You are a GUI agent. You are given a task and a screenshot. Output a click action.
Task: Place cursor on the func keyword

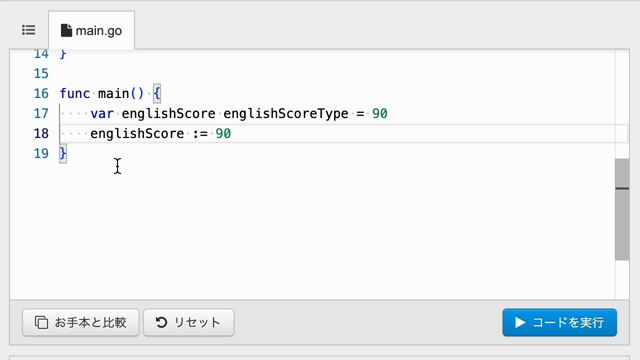coord(75,93)
